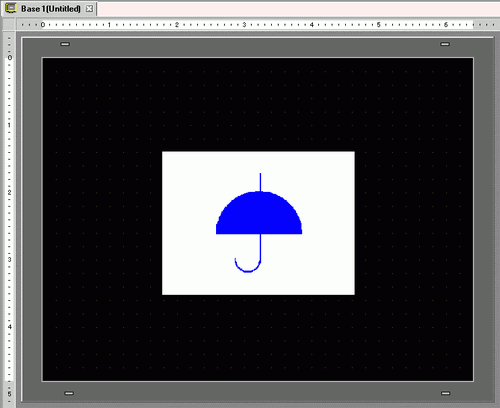500x408 pixels.
Task: Click the ruler origin corner box
Action: click(9, 24)
